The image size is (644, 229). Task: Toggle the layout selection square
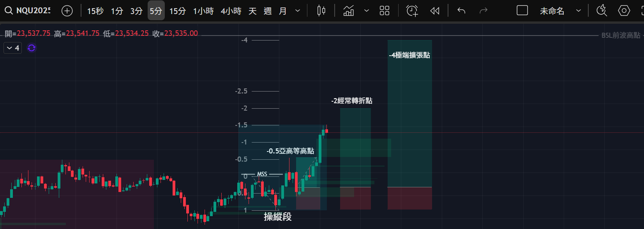click(x=522, y=11)
